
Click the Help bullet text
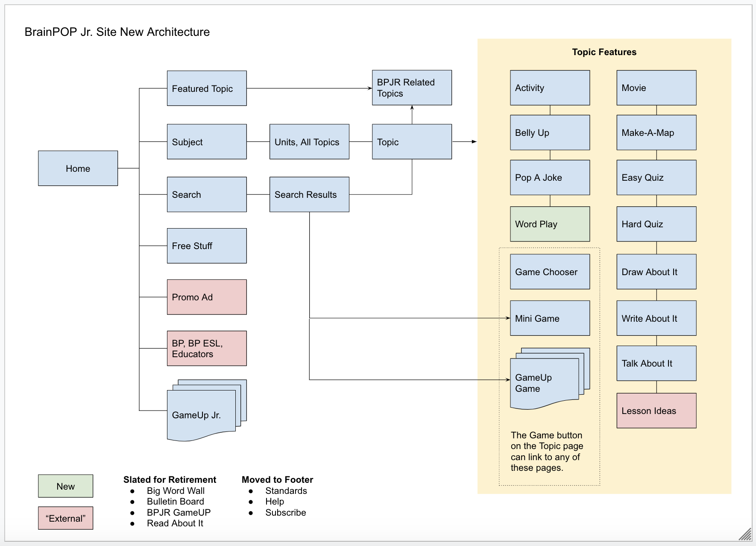click(x=274, y=501)
